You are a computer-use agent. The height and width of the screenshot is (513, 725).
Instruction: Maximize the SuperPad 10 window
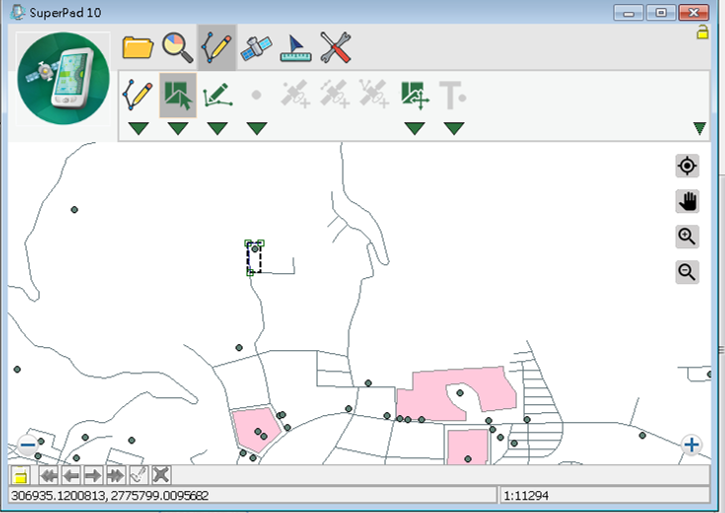[x=661, y=12]
